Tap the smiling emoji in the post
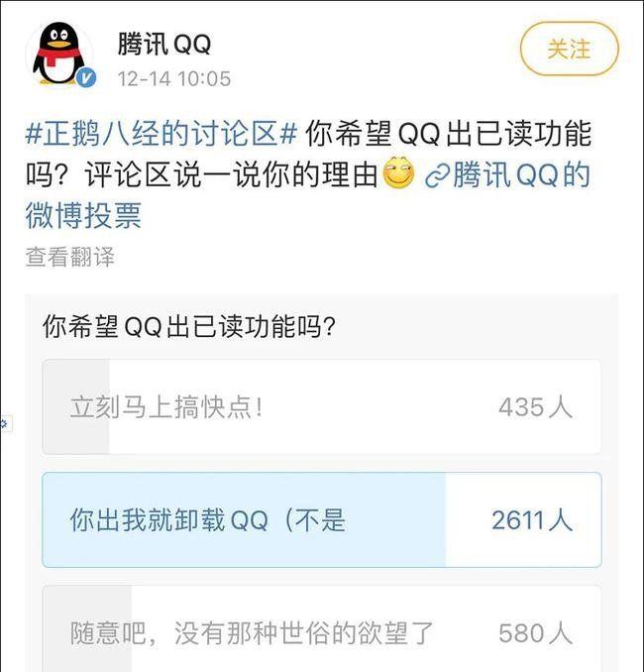The height and width of the screenshot is (672, 644). click(x=398, y=174)
